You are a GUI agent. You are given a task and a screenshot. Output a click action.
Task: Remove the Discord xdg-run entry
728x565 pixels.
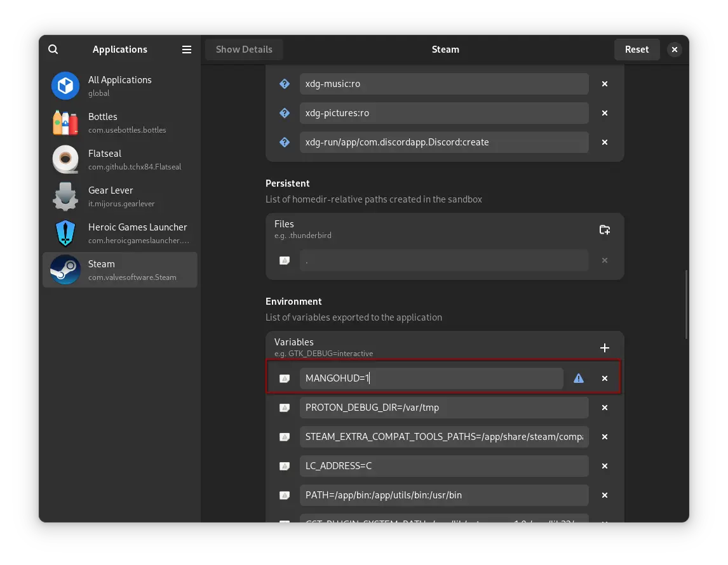pyautogui.click(x=605, y=142)
